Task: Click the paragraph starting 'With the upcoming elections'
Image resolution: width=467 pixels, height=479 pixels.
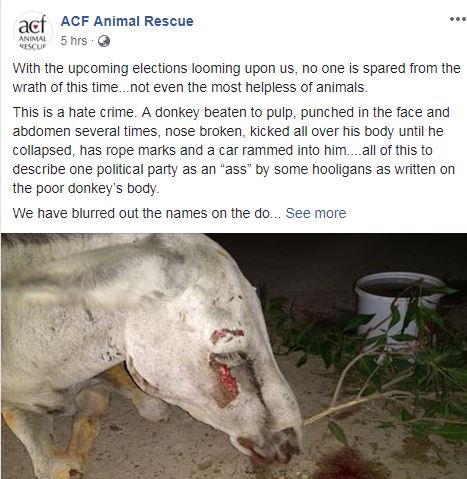Action: point(237,78)
